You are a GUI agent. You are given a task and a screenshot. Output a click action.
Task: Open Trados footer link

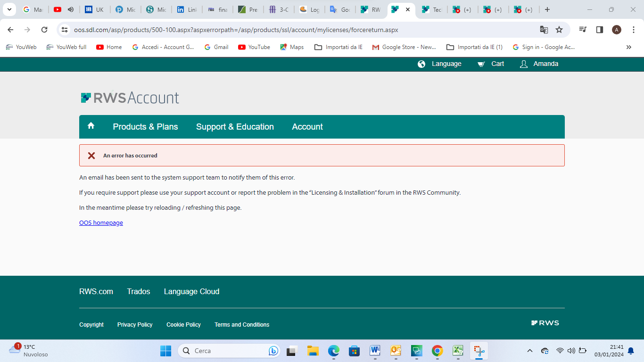pyautogui.click(x=139, y=292)
